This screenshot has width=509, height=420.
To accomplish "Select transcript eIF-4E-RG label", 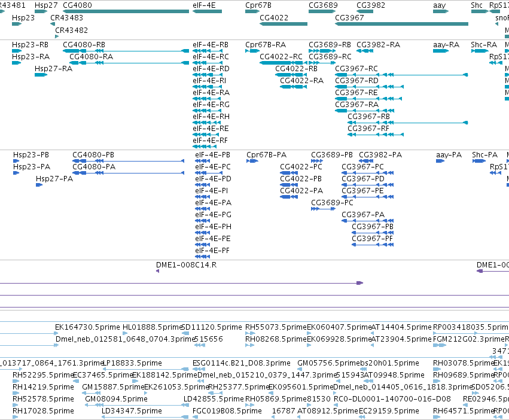I will click(211, 104).
